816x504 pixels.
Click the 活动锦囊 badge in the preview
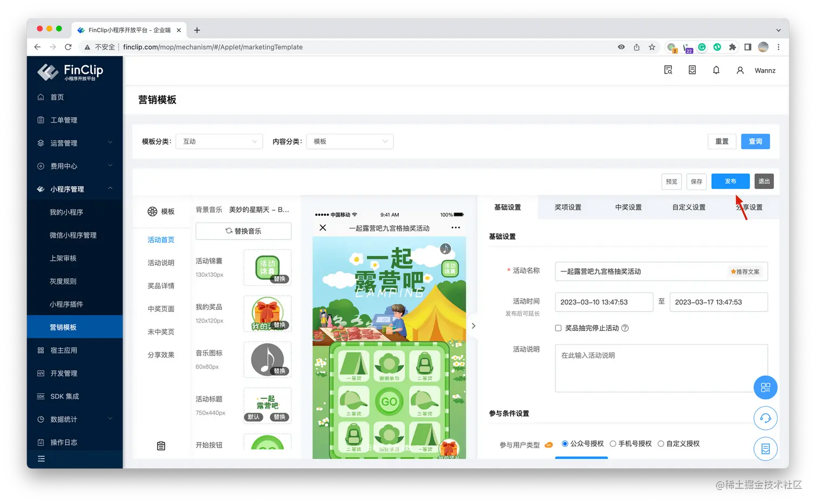[x=450, y=268]
